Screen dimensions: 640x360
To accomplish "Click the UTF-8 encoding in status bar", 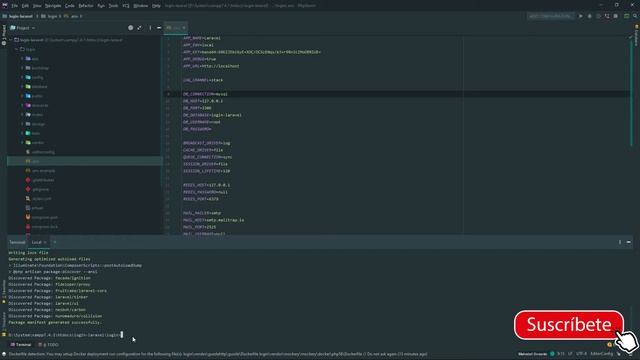I will [582, 354].
